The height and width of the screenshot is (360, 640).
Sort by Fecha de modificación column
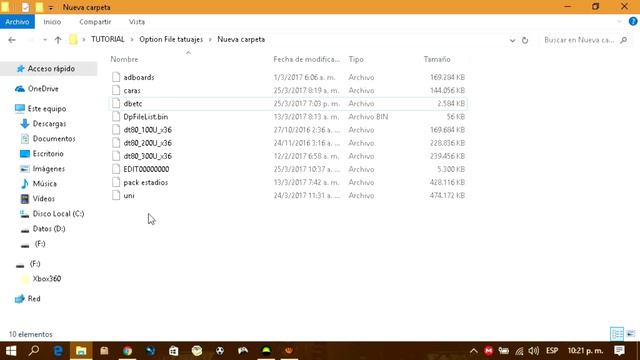pos(306,59)
